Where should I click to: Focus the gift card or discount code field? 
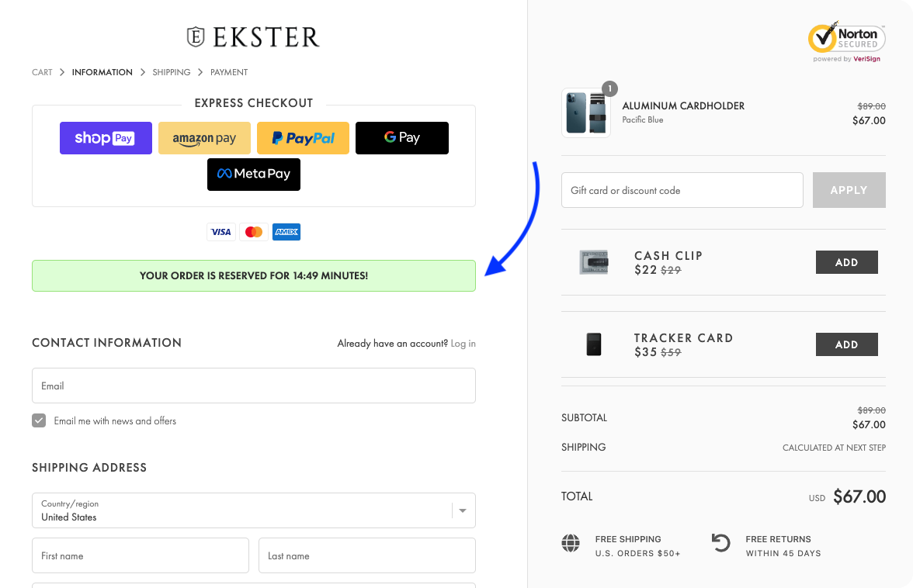(x=682, y=190)
